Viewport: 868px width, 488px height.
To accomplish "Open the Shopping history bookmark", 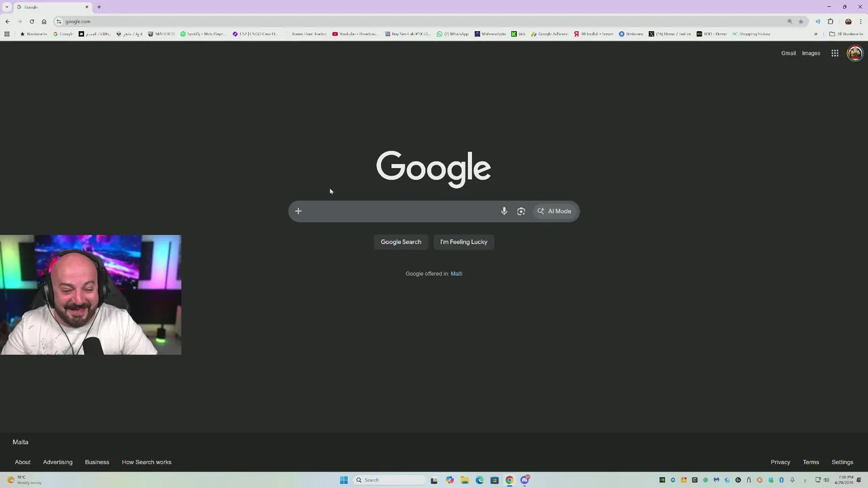I will (751, 34).
